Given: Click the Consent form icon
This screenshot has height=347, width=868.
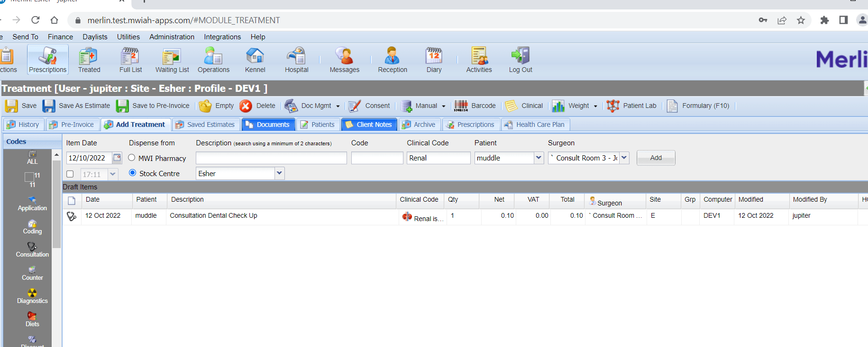Looking at the screenshot, I should click(355, 106).
